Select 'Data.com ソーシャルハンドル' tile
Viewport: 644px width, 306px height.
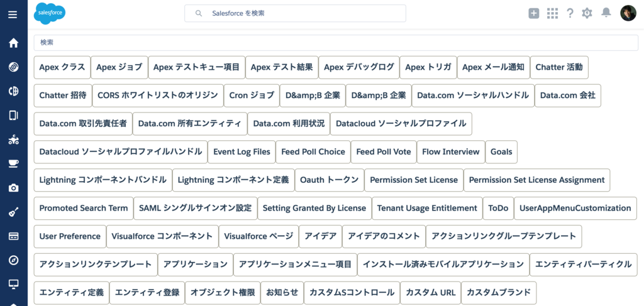(x=473, y=96)
